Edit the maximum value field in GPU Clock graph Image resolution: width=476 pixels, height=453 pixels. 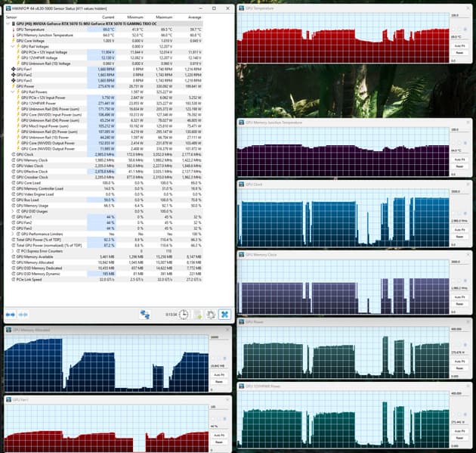click(459, 191)
